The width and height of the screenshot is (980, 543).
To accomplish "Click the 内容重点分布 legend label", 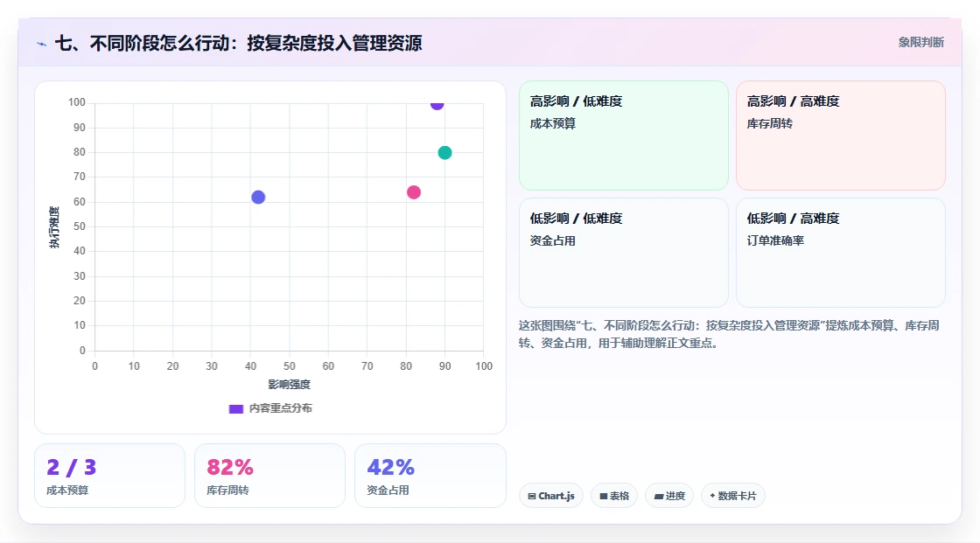I will click(280, 408).
